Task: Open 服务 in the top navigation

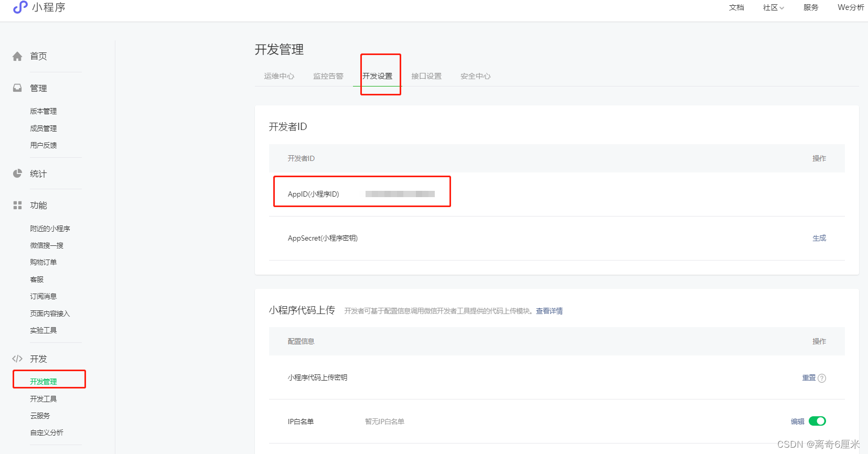Action: point(811,7)
